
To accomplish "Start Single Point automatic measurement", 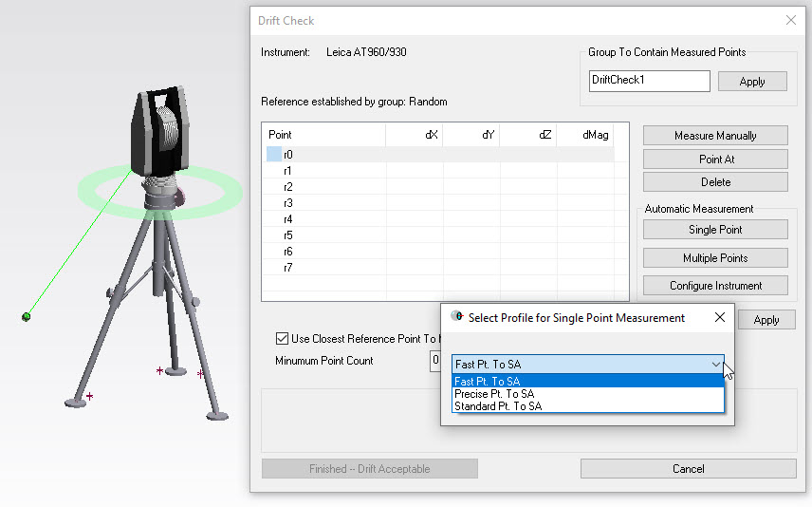I will tap(715, 230).
